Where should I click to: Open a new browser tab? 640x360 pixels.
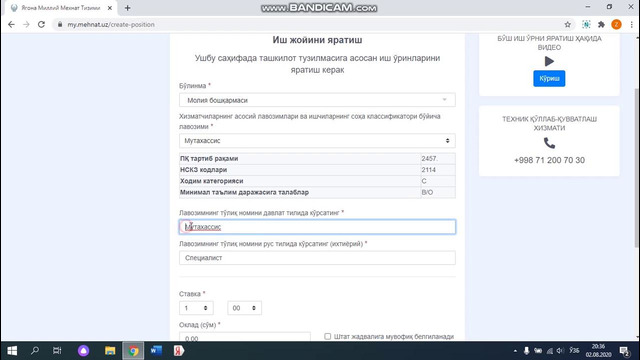coord(127,8)
